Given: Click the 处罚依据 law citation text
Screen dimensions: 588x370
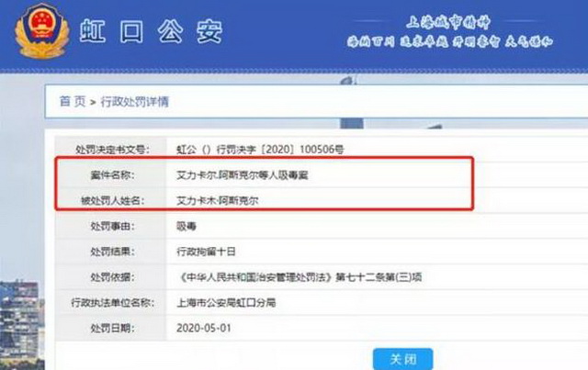Looking at the screenshot, I should 300,277.
